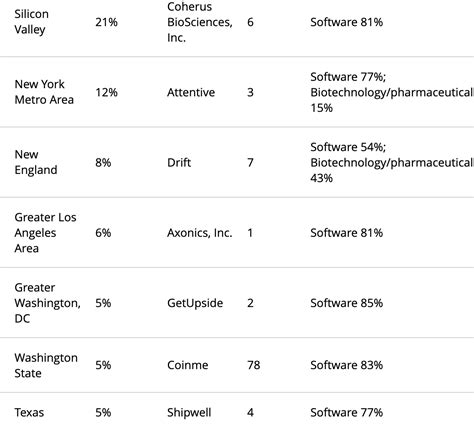Click the Software 85% industry cell
Viewport: 474px width, 432px height.
pos(347,303)
